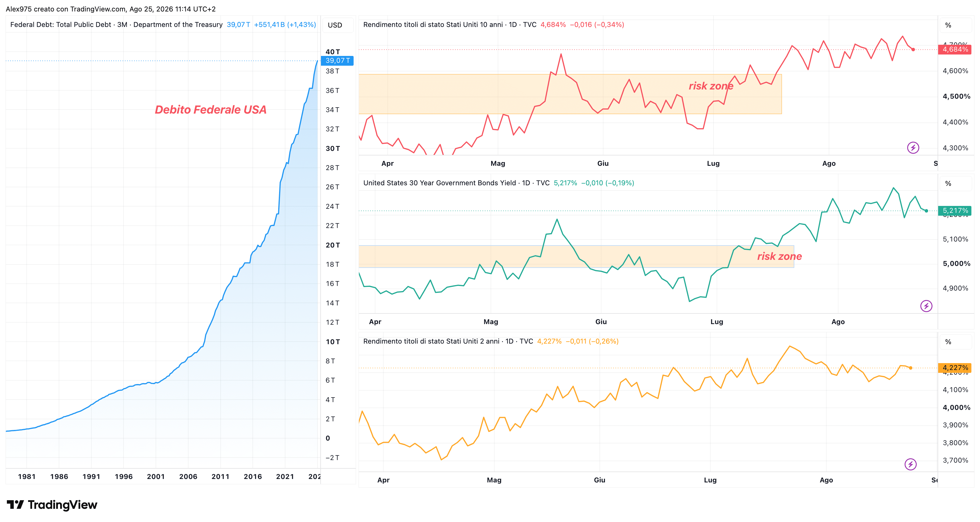
Task: Open the USD currency selector on the debt chart
Action: [x=338, y=25]
